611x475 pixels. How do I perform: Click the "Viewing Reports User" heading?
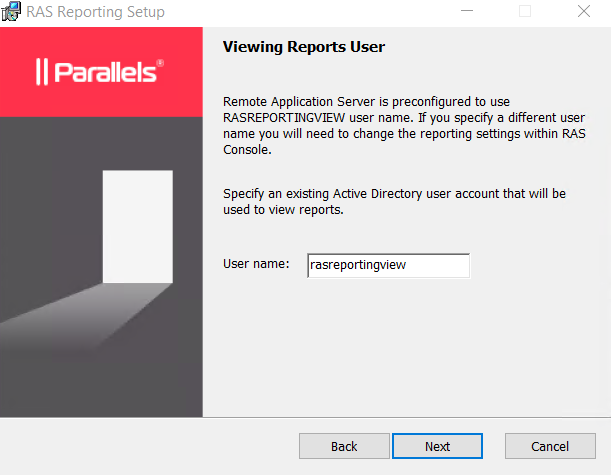pos(303,47)
